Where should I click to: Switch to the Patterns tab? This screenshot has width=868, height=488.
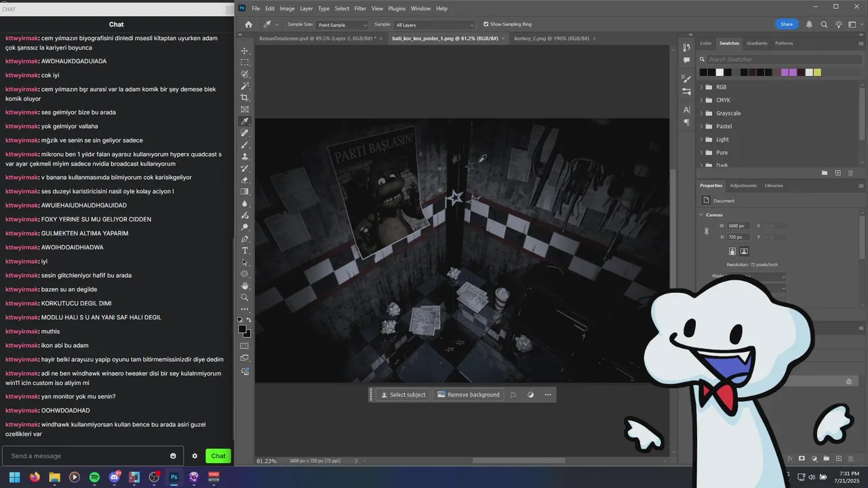(x=784, y=43)
